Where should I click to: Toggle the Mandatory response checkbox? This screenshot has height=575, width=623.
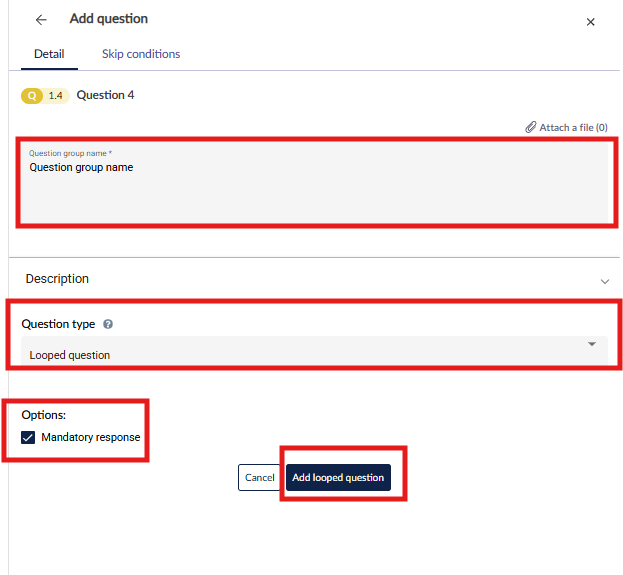click(x=28, y=437)
